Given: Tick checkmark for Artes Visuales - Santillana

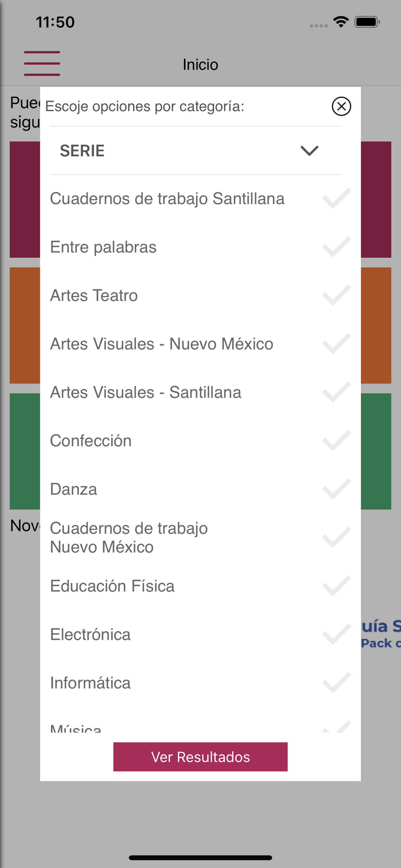Looking at the screenshot, I should pos(337,392).
